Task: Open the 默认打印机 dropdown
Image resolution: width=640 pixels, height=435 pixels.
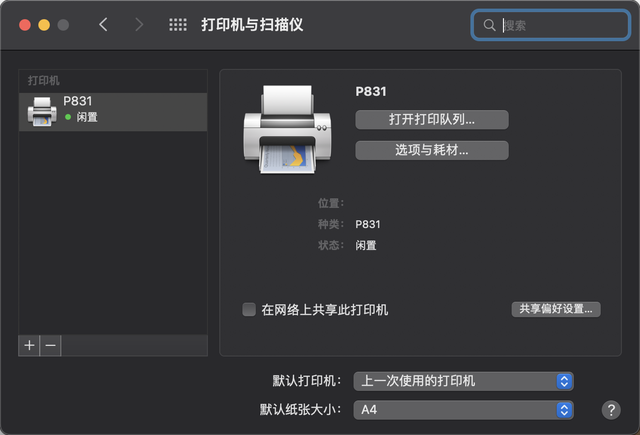Action: tap(463, 381)
